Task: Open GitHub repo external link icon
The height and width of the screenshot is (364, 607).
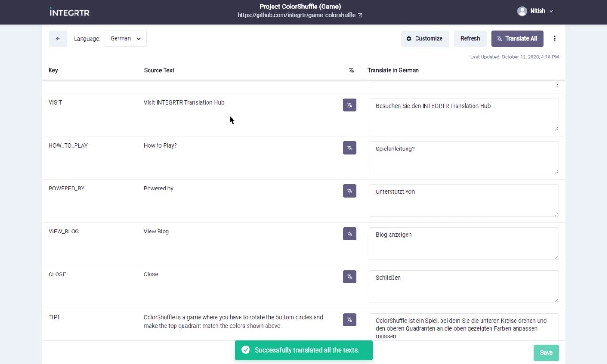Action: coord(360,15)
